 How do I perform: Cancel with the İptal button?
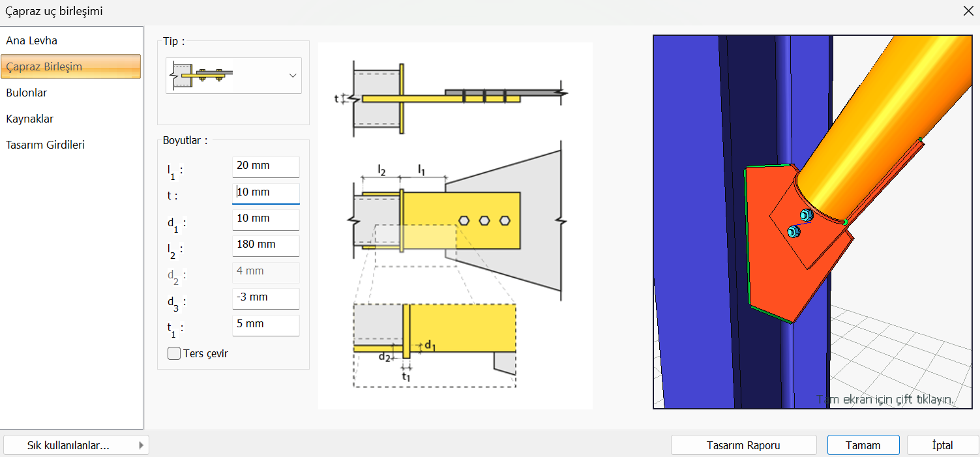(942, 445)
